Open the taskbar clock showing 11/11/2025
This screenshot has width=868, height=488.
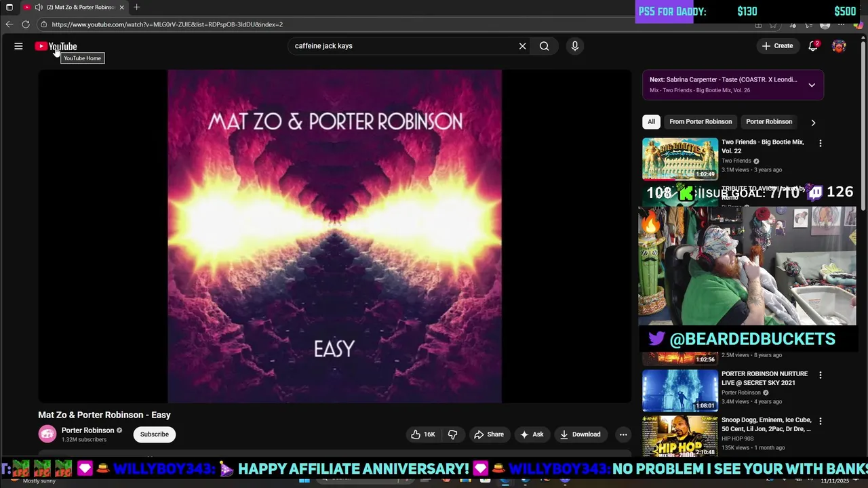(834, 481)
